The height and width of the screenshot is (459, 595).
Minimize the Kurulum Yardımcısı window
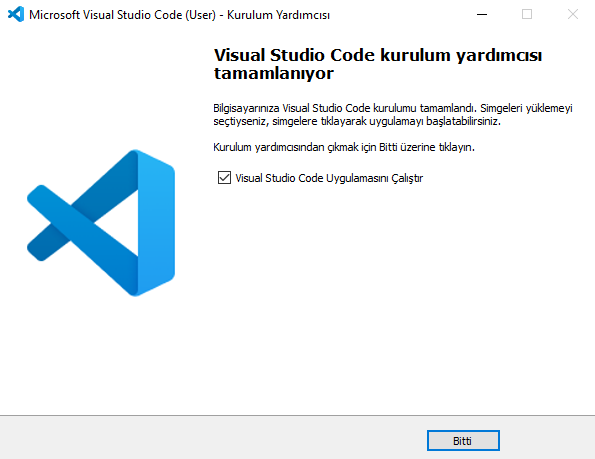(482, 14)
